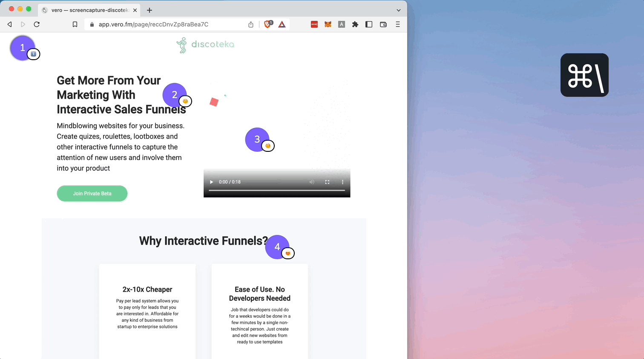
Task: Open comment pin number 4
Action: click(277, 247)
